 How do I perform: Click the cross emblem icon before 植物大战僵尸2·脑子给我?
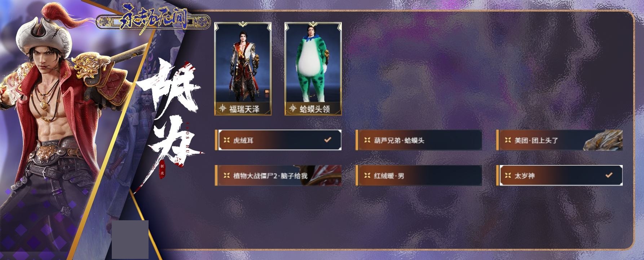point(226,175)
